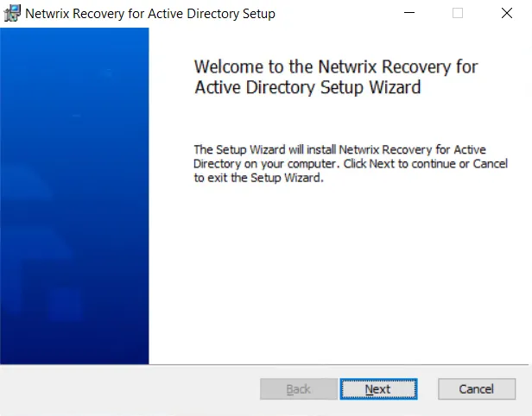Minimize the Setup window
532x416 pixels.
[x=409, y=13]
